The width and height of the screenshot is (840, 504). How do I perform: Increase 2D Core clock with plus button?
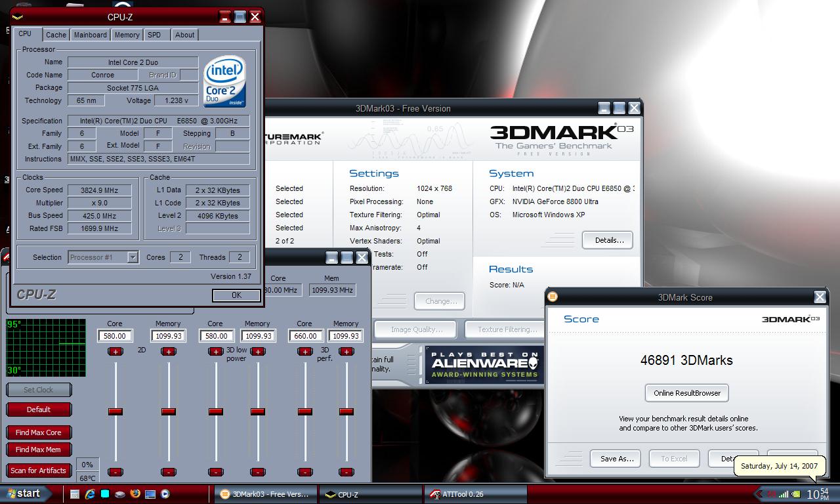(115, 352)
